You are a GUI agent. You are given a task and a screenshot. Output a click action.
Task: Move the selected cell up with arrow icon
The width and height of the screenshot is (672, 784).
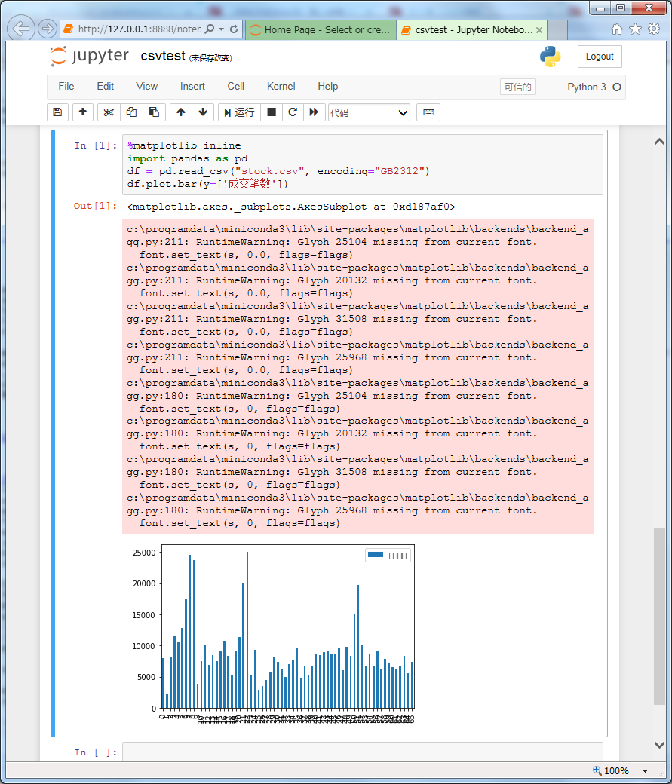pos(180,112)
